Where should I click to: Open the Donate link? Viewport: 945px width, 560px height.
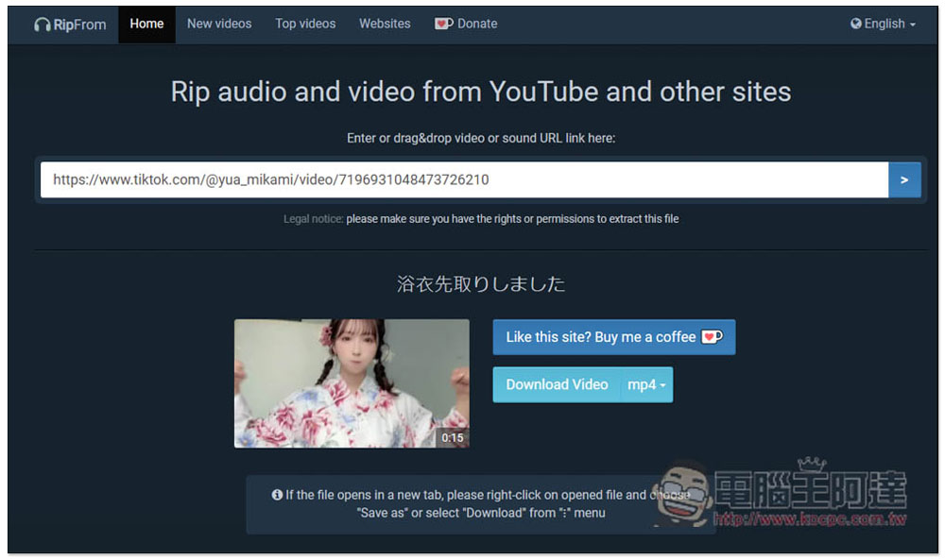[466, 25]
